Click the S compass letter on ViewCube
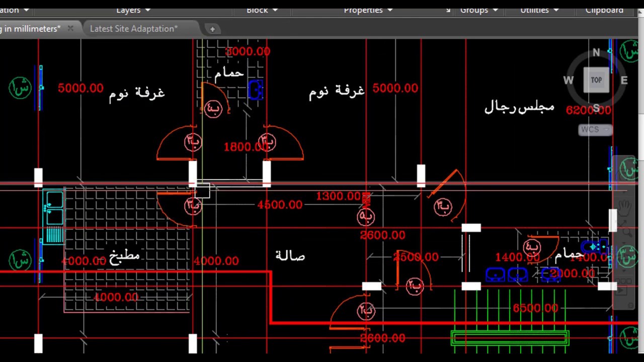The width and height of the screenshot is (644, 362). click(596, 108)
